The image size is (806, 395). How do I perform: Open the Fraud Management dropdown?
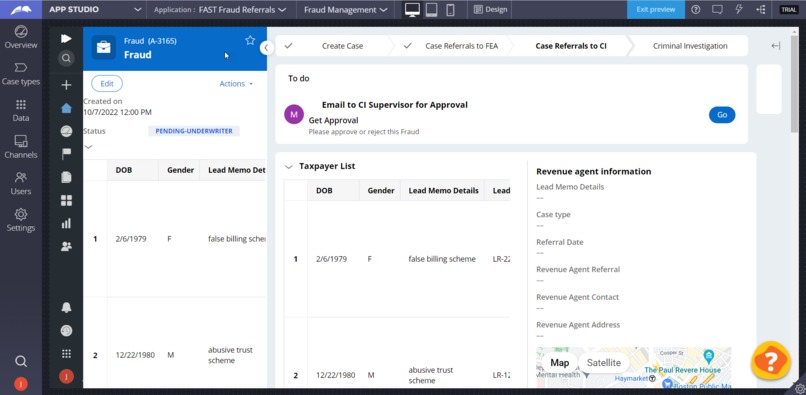point(345,9)
